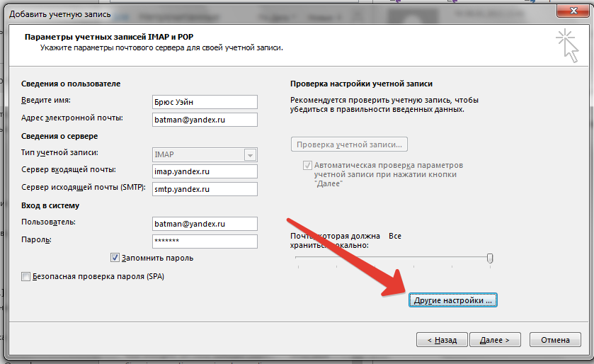Image resolution: width=594 pixels, height=364 pixels.
Task: Click the SMTP server field smtp.yandex.ru
Action: [x=204, y=189]
